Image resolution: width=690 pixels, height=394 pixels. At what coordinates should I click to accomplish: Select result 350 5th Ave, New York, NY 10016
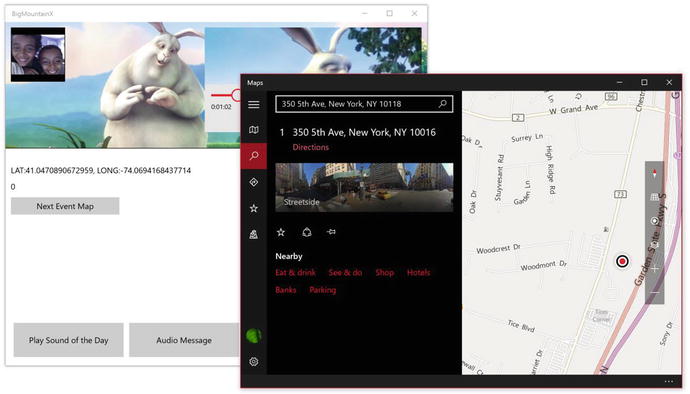tap(364, 133)
